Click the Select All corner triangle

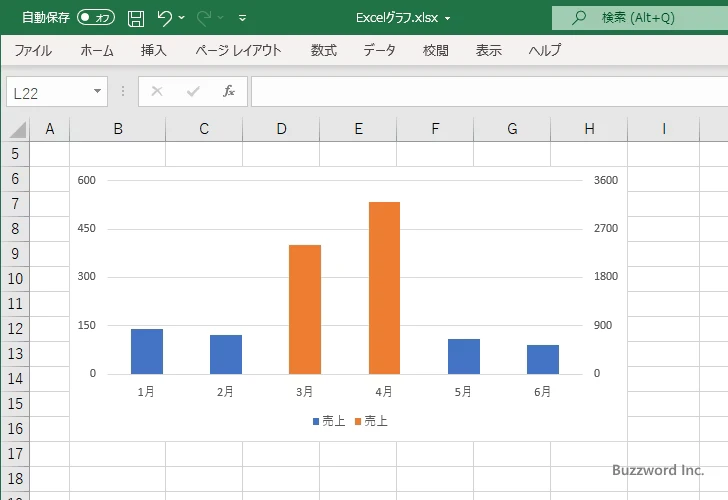click(18, 129)
